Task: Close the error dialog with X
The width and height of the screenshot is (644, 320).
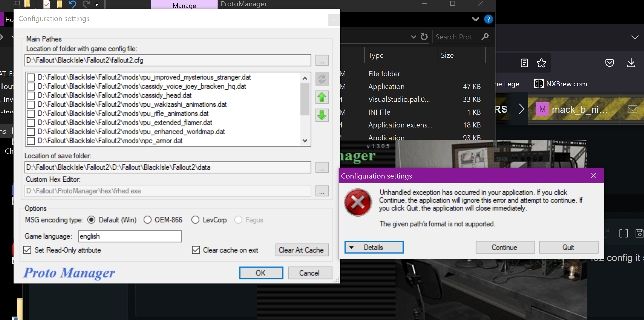Action: [593, 176]
